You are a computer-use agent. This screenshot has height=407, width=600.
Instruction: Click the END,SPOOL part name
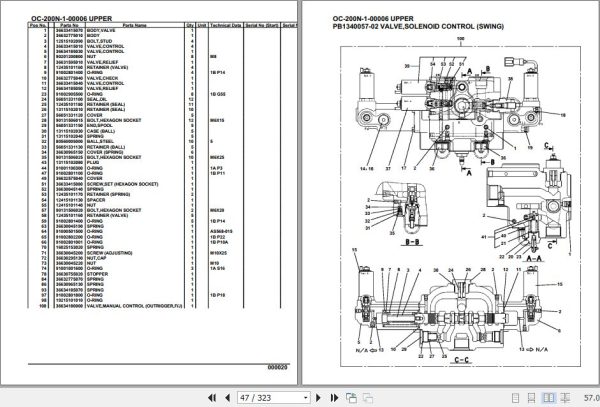tap(99, 125)
